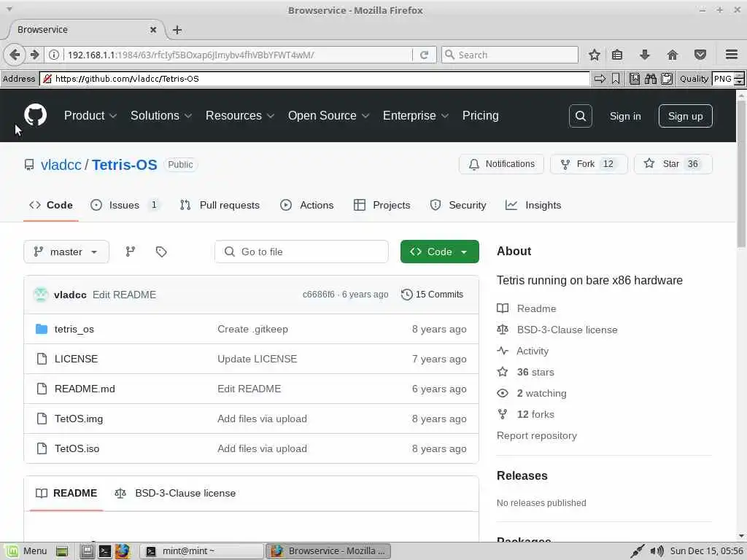Expand the Product menu
This screenshot has width=747, height=560.
point(90,115)
